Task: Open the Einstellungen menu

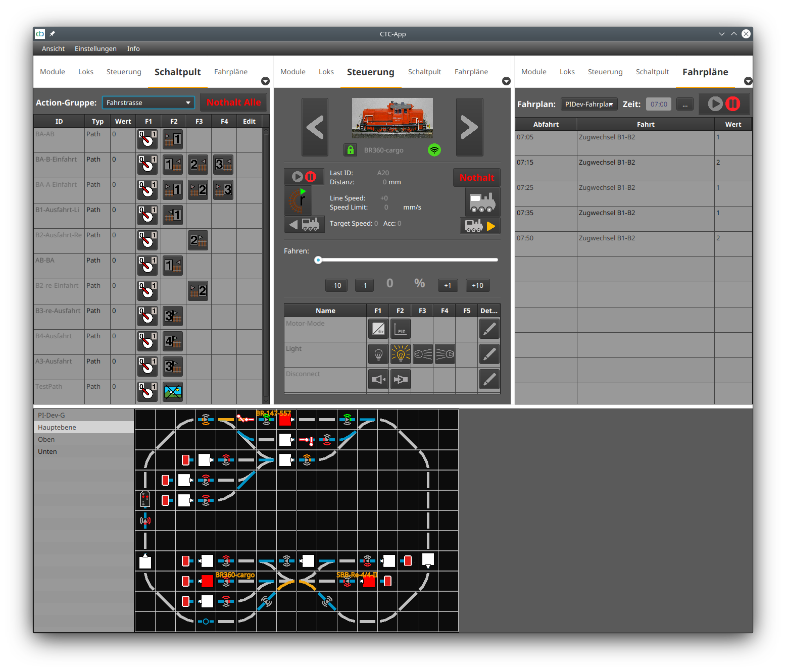Action: [x=95, y=48]
